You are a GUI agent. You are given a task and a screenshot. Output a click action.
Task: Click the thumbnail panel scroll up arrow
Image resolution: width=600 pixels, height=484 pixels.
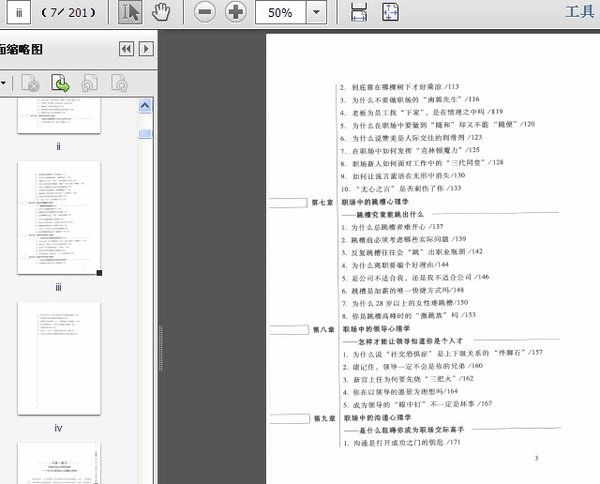tap(144, 105)
